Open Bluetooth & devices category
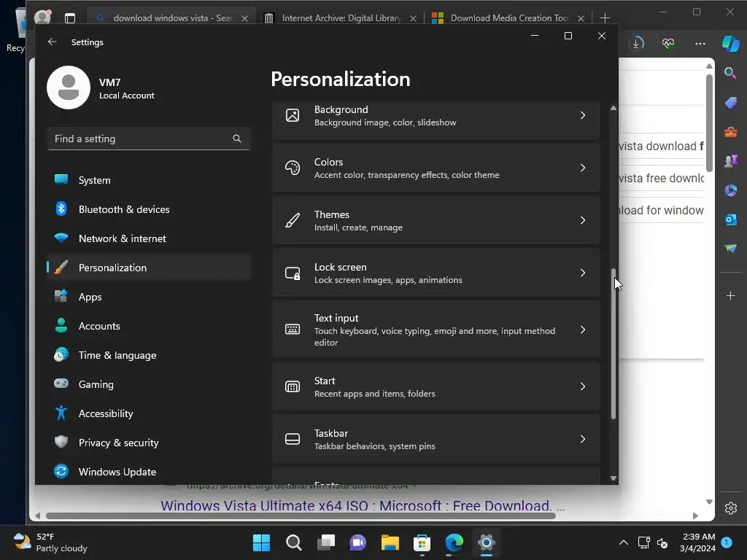 (149, 209)
